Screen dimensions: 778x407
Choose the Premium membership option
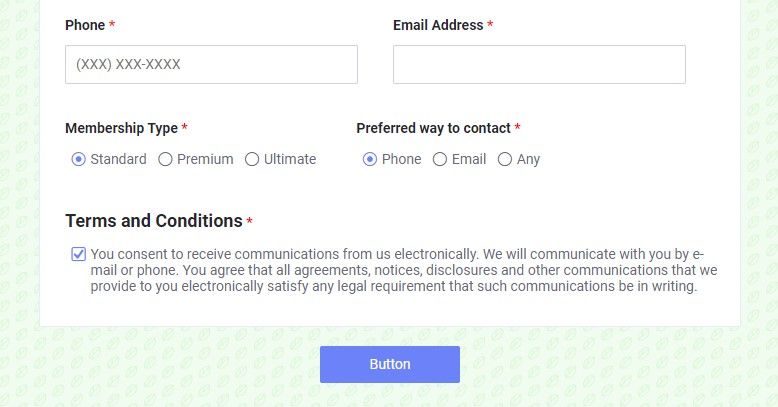click(165, 159)
